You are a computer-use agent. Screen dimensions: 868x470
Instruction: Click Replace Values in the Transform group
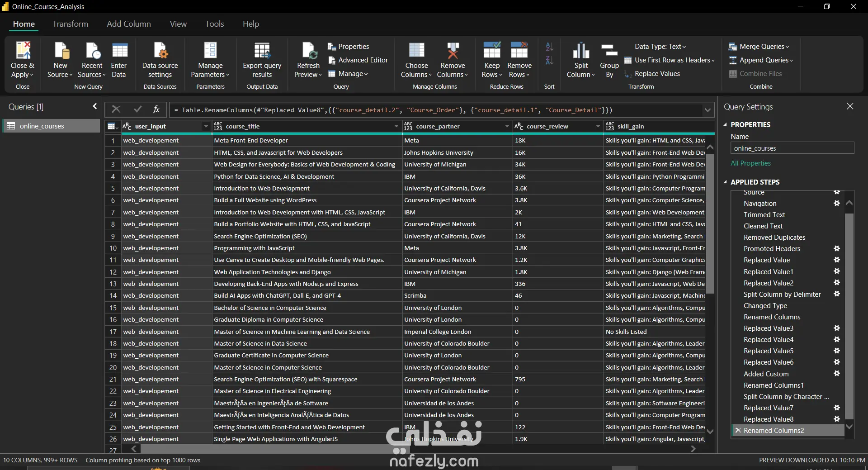click(651, 74)
